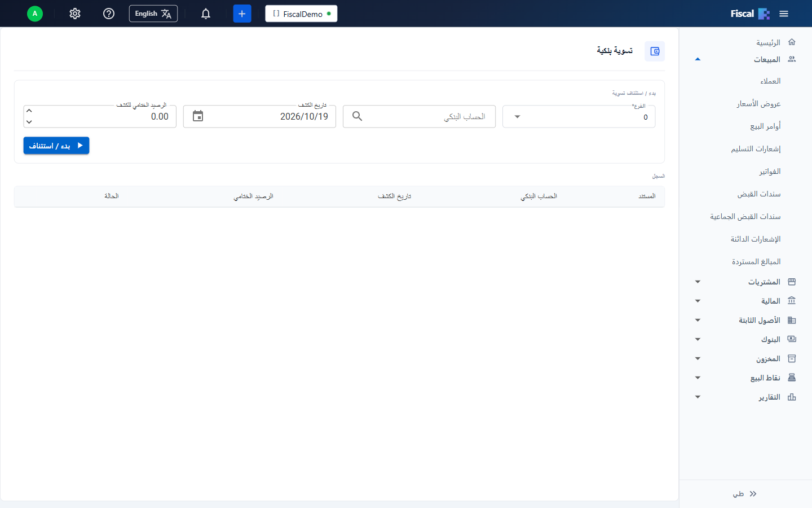Click the search magnifier icon in bank account field
The width and height of the screenshot is (812, 508).
pyautogui.click(x=357, y=116)
